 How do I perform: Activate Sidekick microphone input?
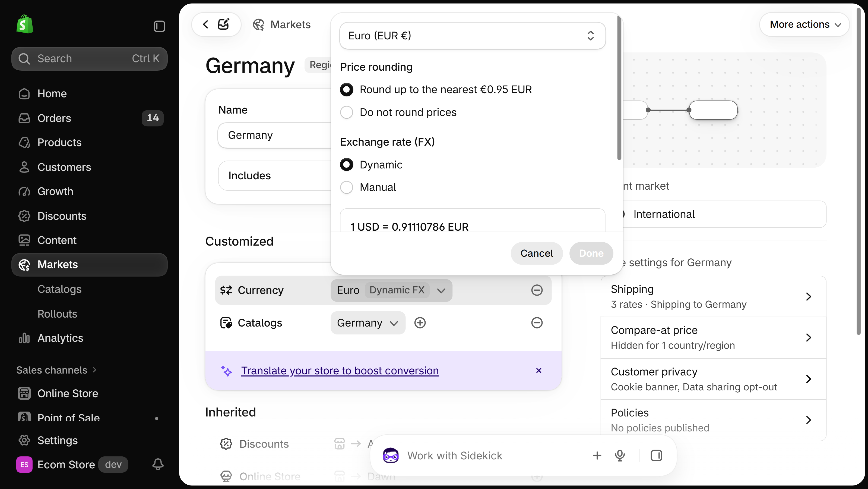point(620,456)
